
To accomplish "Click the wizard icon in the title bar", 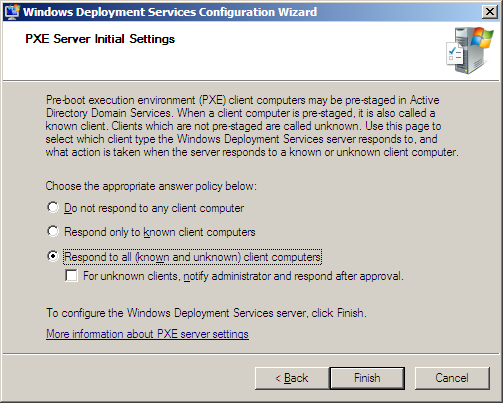I will [12, 12].
